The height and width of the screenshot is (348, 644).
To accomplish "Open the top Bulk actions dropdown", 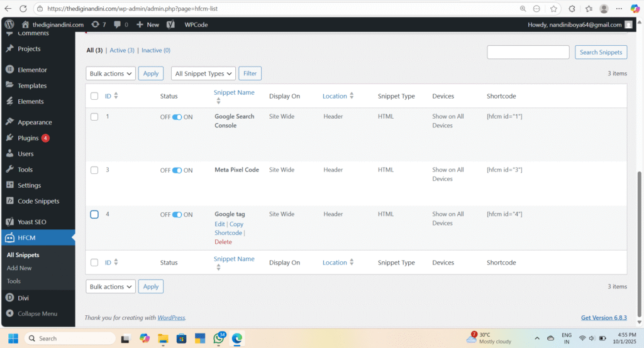I will click(x=111, y=73).
